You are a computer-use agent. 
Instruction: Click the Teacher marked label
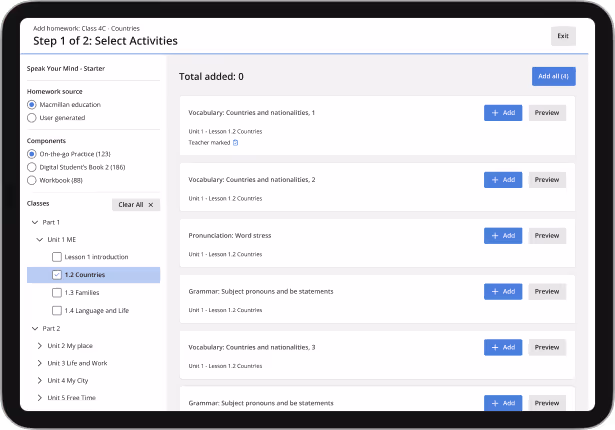point(209,143)
